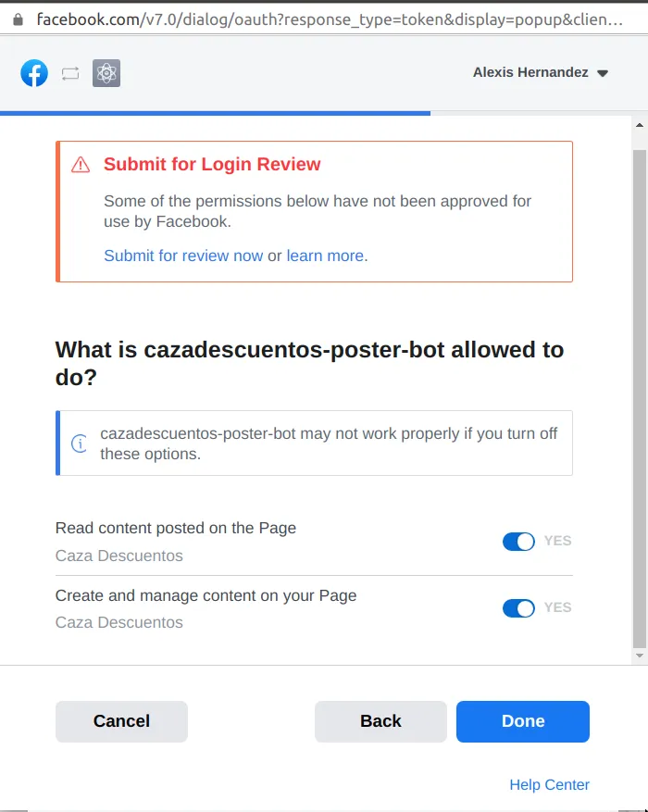648x812 pixels.
Task: Click the facebook.com URL address field
Action: pos(330,19)
